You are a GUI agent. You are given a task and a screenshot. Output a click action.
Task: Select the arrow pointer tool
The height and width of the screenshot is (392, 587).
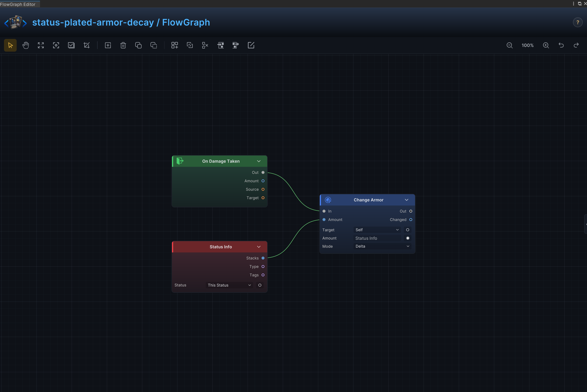(10, 45)
